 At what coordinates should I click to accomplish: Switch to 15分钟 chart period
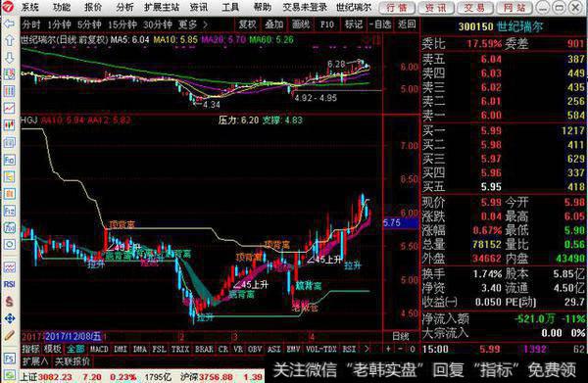pyautogui.click(x=122, y=24)
